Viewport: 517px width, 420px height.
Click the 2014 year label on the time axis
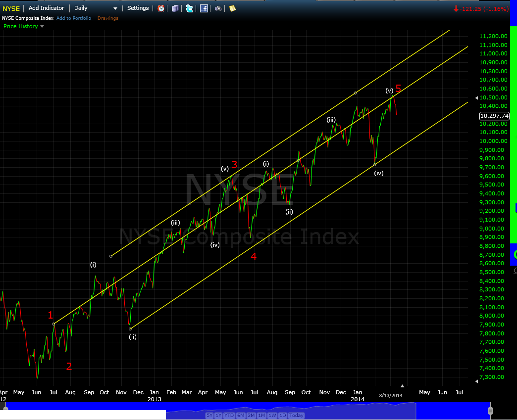(358, 399)
